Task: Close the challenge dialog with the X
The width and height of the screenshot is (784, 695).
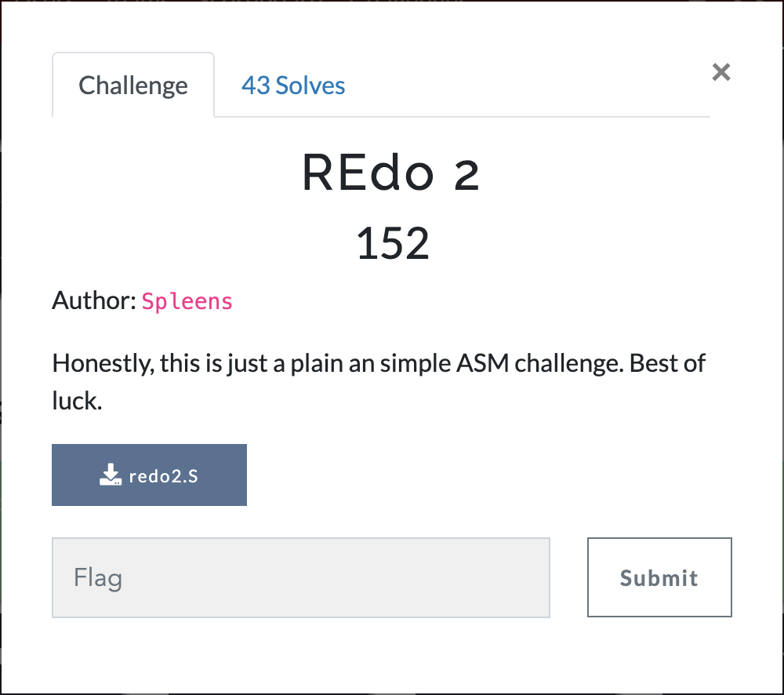Action: coord(721,72)
